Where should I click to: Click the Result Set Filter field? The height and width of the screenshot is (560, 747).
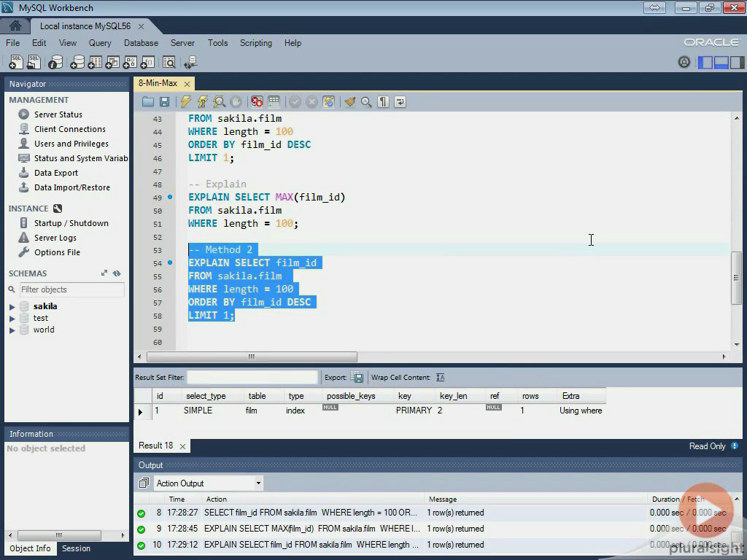point(252,377)
